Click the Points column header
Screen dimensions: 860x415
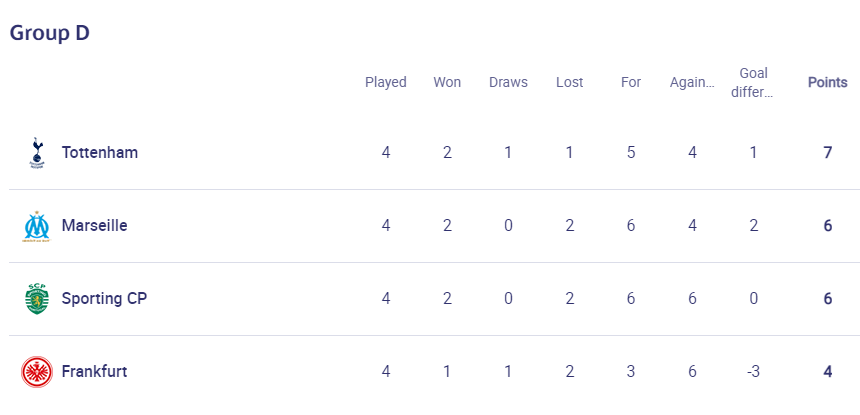pos(828,82)
